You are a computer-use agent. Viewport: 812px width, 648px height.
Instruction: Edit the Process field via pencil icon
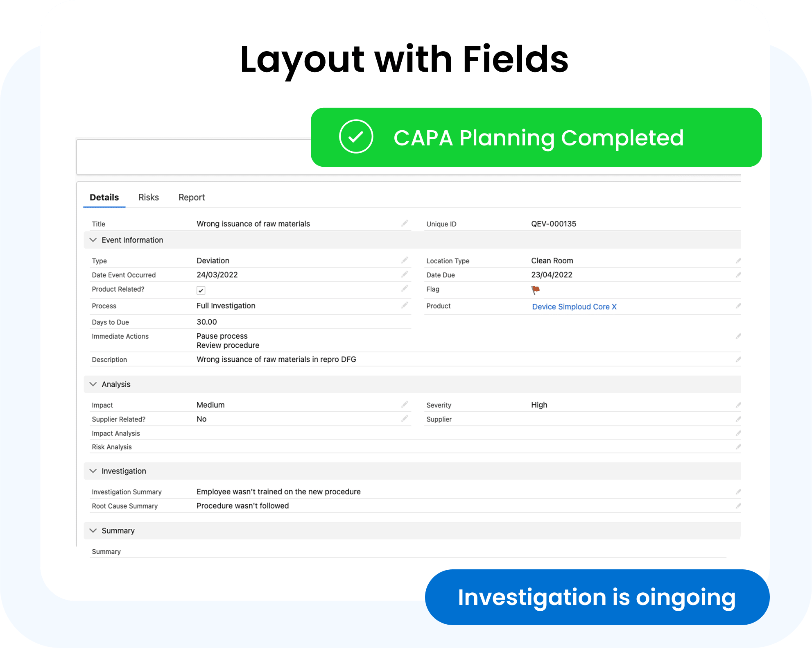tap(405, 305)
